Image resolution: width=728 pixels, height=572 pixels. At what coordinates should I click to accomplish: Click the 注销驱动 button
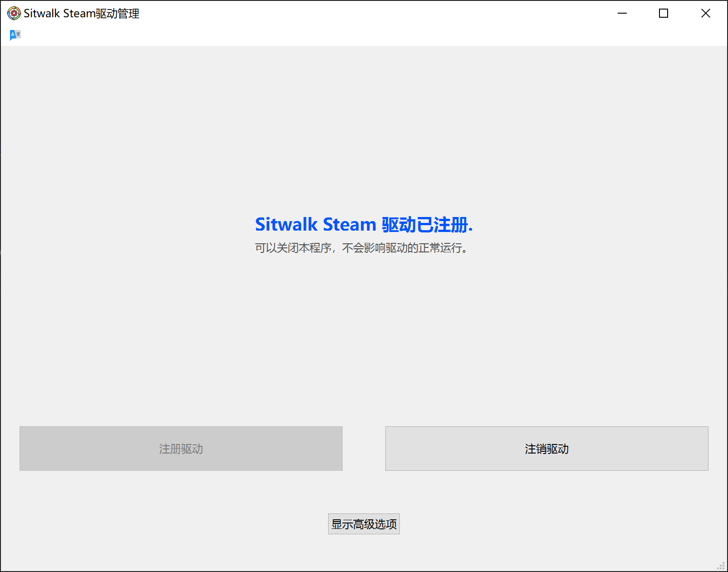pos(546,449)
